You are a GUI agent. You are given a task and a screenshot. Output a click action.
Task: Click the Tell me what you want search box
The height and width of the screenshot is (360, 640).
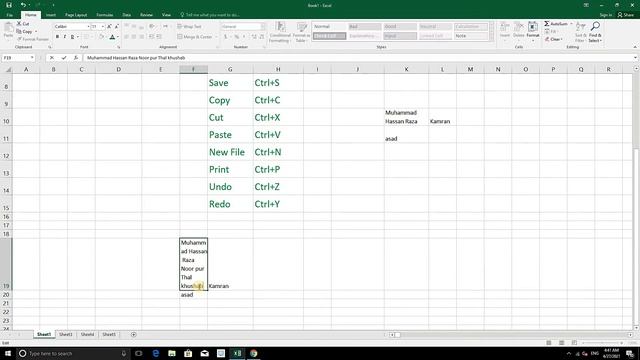pyautogui.click(x=210, y=15)
